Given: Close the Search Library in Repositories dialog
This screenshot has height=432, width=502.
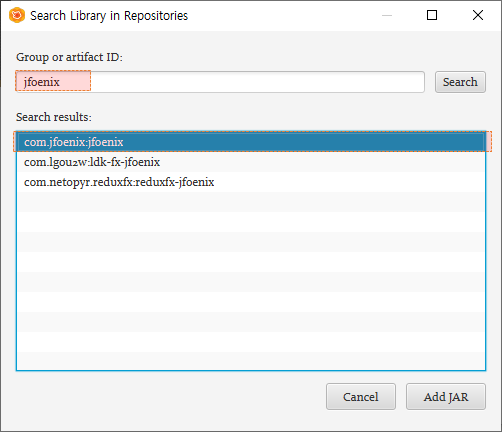Looking at the screenshot, I should coord(478,15).
